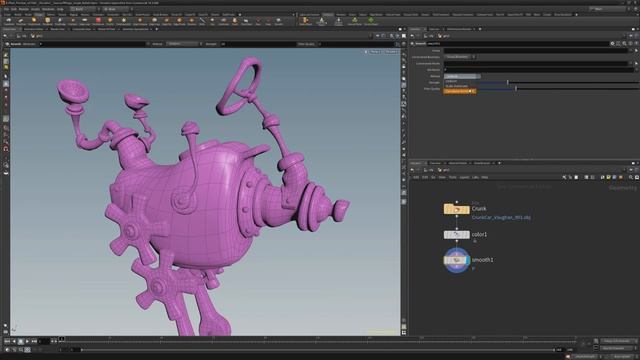Choose Scale-Dependent in the Method list
This screenshot has width=640, height=360.
pos(457,86)
